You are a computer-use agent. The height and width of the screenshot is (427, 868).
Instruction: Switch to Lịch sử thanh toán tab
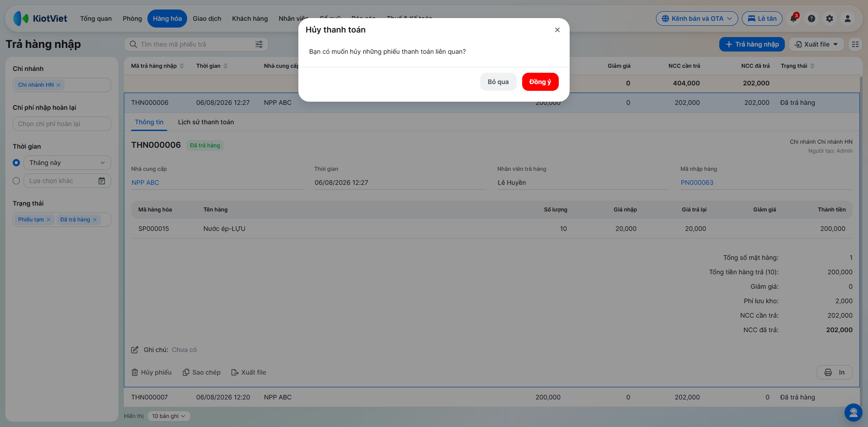tap(206, 122)
